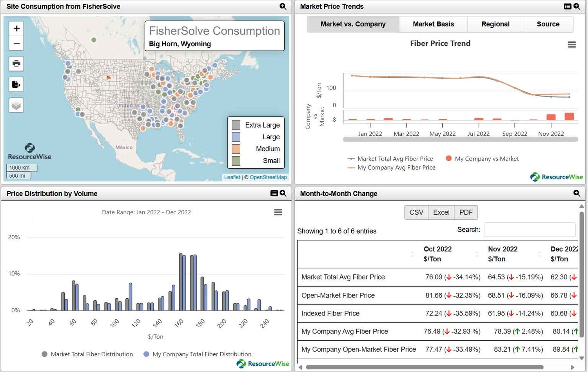Viewport: 588px width, 372px height.
Task: Print the FisherSolve map
Action: pos(16,64)
